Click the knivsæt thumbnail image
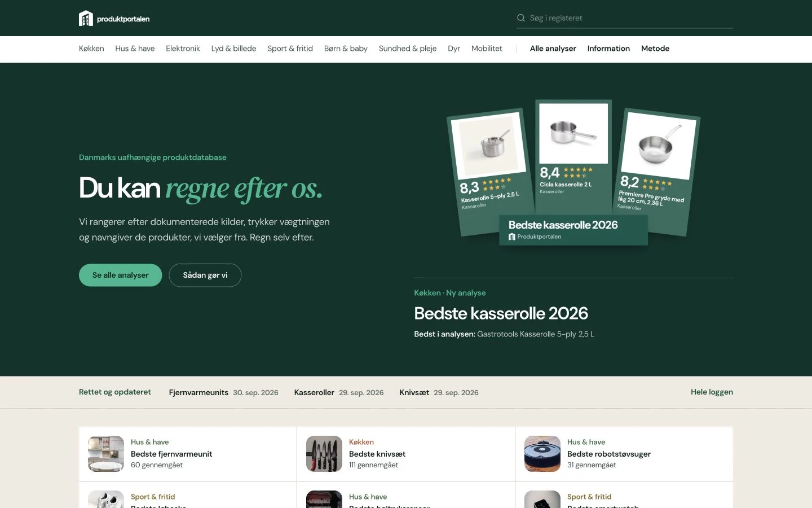The image size is (812, 508). [x=324, y=454]
